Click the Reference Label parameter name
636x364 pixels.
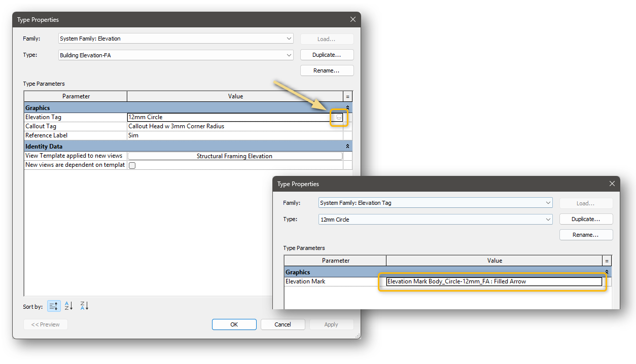[x=46, y=135]
